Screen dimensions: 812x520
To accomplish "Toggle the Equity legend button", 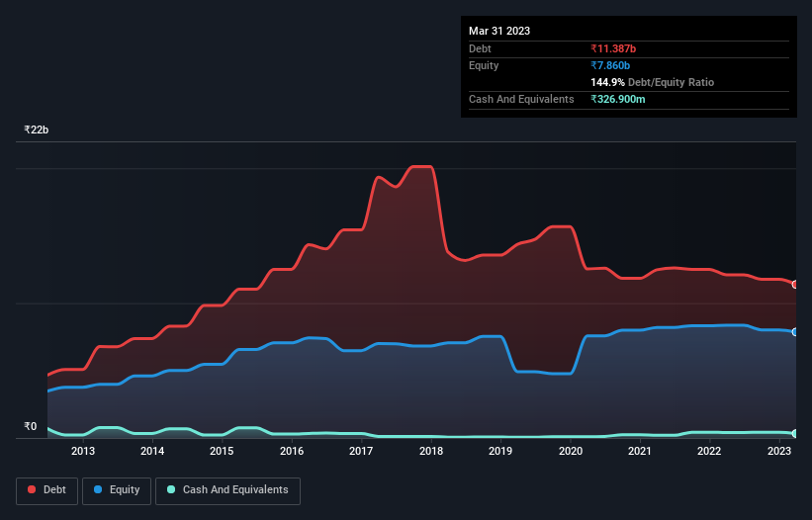I will point(117,490).
